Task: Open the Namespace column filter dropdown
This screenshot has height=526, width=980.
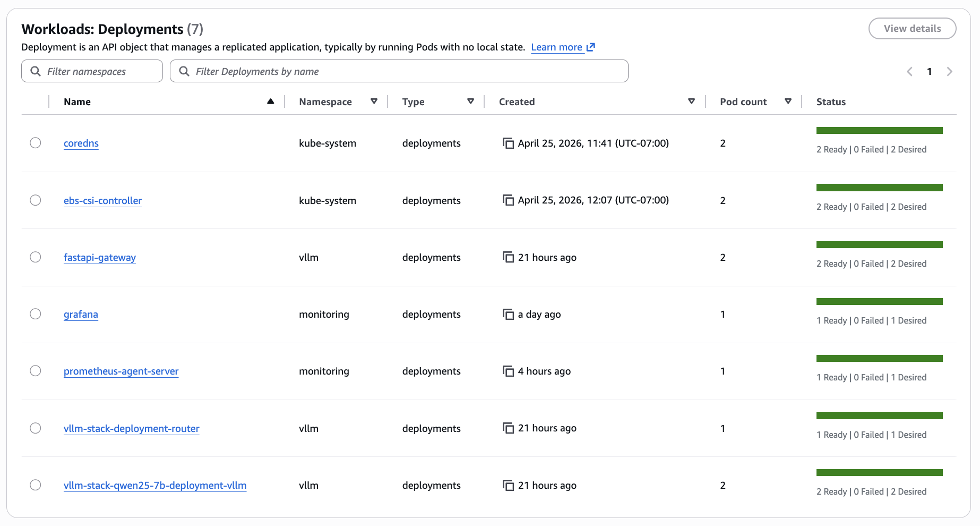Action: click(374, 101)
